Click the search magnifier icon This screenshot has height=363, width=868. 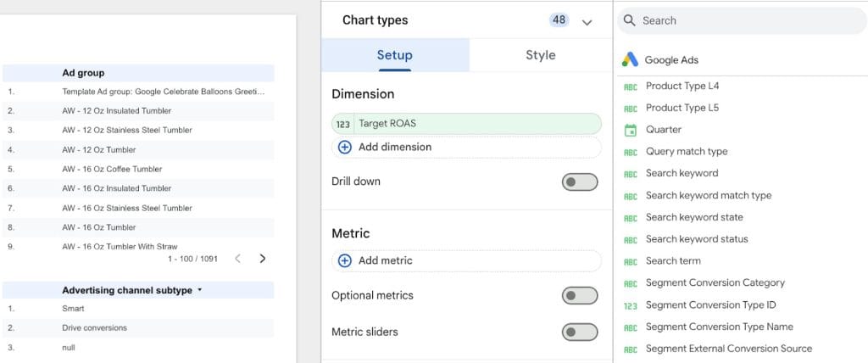[x=629, y=20]
